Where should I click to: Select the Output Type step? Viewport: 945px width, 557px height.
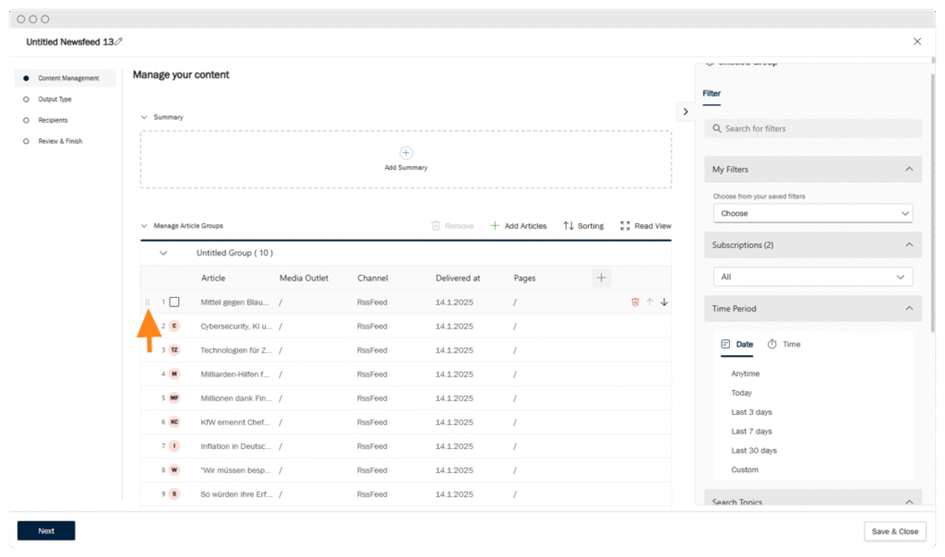54,99
